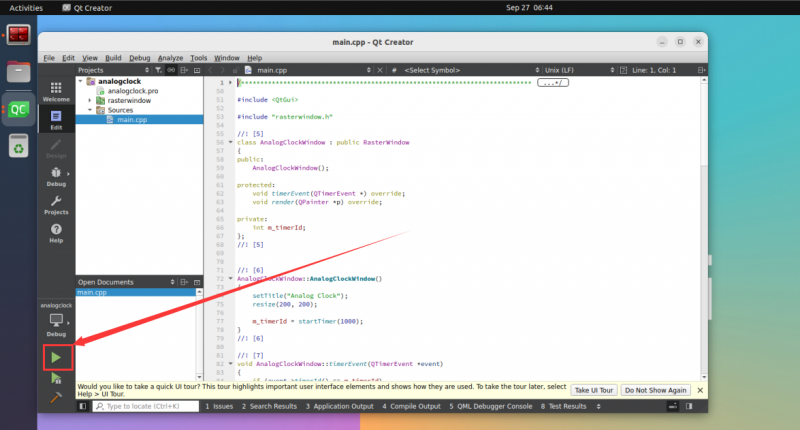Switch to Edit mode in the sidebar
Image resolution: width=800 pixels, height=430 pixels.
click(56, 120)
